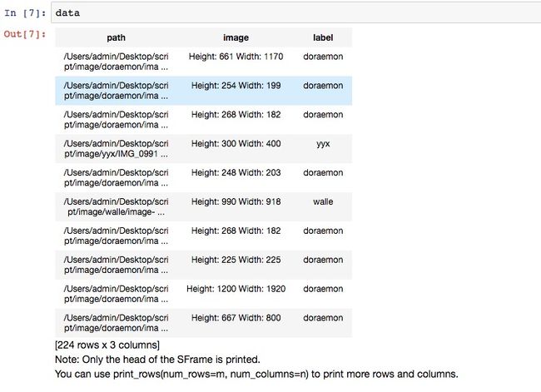Click 'Note: Only the head of the SFrame' text

[x=157, y=360]
